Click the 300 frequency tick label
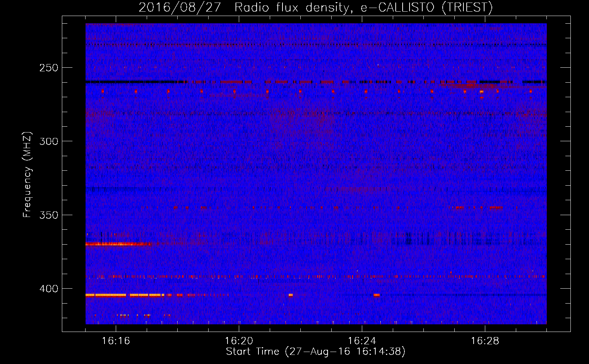The height and width of the screenshot is (364, 589). click(49, 141)
